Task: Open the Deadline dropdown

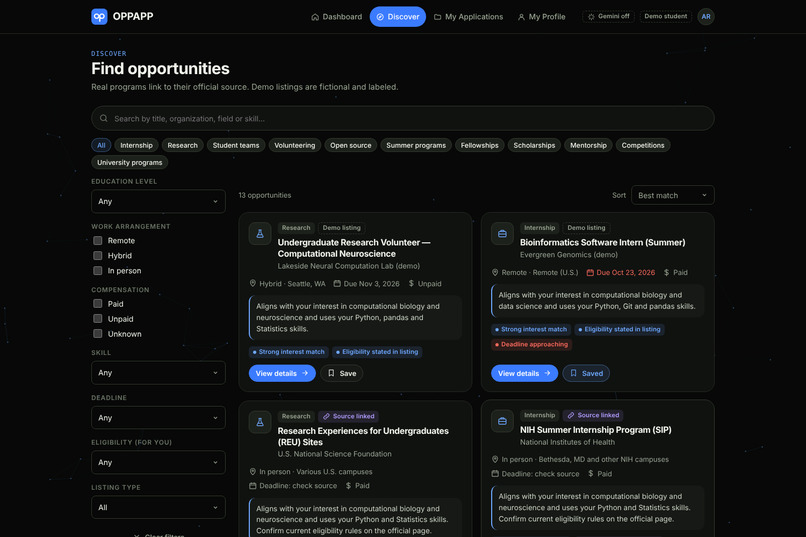Action: [158, 418]
